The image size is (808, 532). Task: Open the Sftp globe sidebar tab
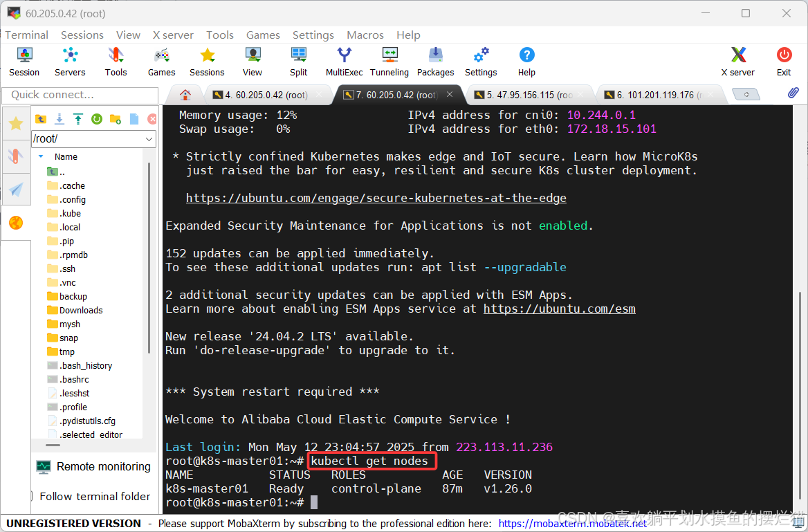16,223
